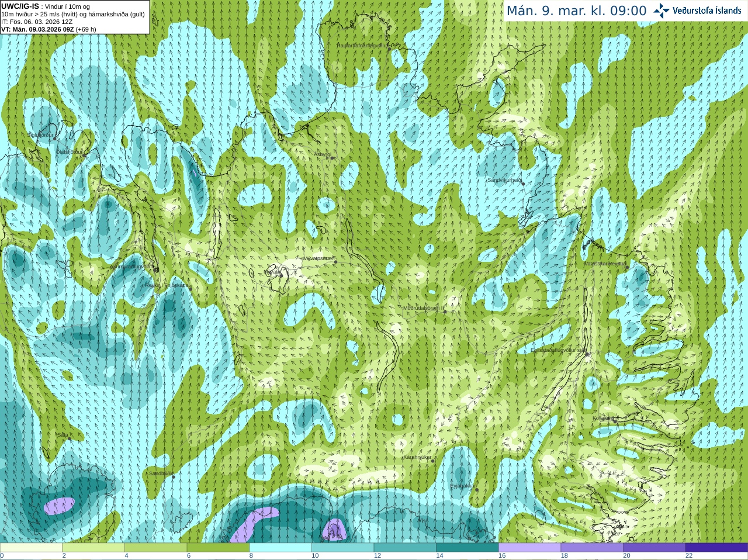
Task: Click the Sandbúðir station marker
Action: pyautogui.click(x=174, y=477)
